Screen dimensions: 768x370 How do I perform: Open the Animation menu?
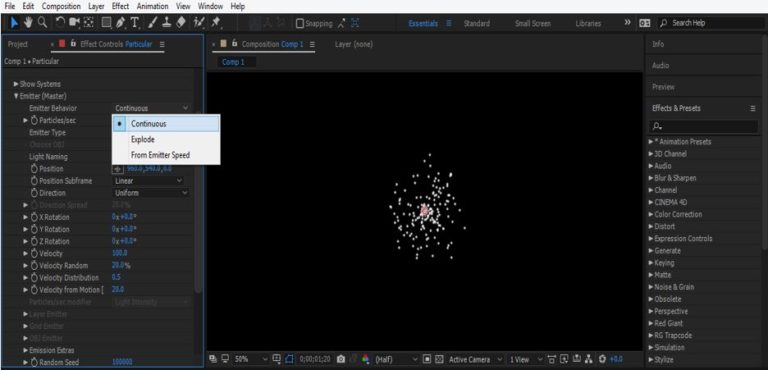pyautogui.click(x=152, y=6)
